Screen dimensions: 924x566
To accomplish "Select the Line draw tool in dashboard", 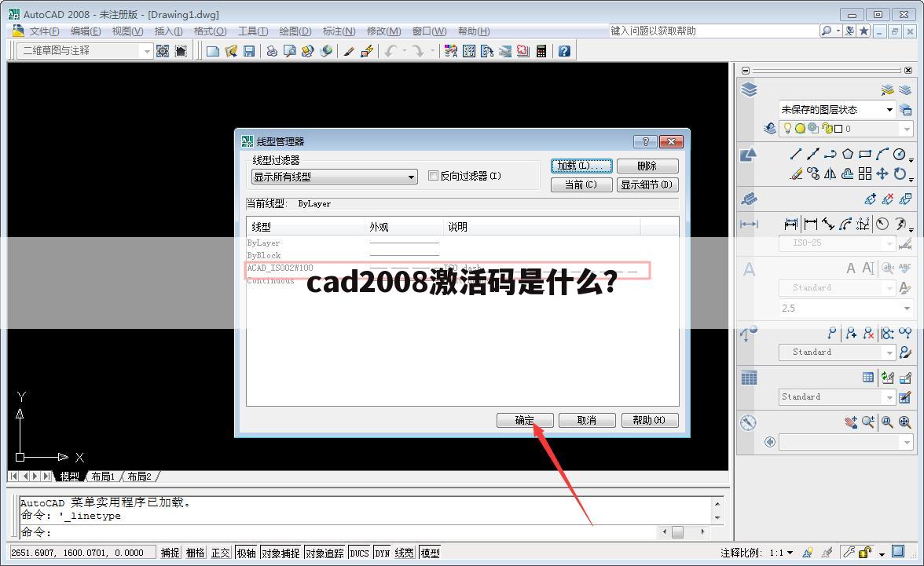I will point(795,155).
